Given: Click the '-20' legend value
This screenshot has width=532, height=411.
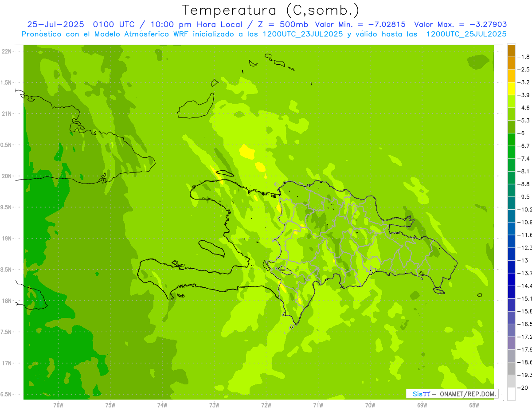Looking at the screenshot, I should point(522,388).
